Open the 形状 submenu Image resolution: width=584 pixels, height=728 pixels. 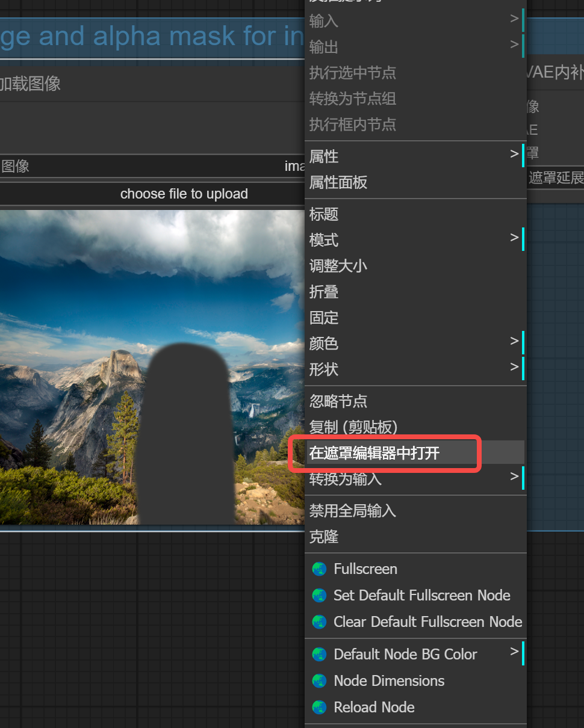[415, 369]
